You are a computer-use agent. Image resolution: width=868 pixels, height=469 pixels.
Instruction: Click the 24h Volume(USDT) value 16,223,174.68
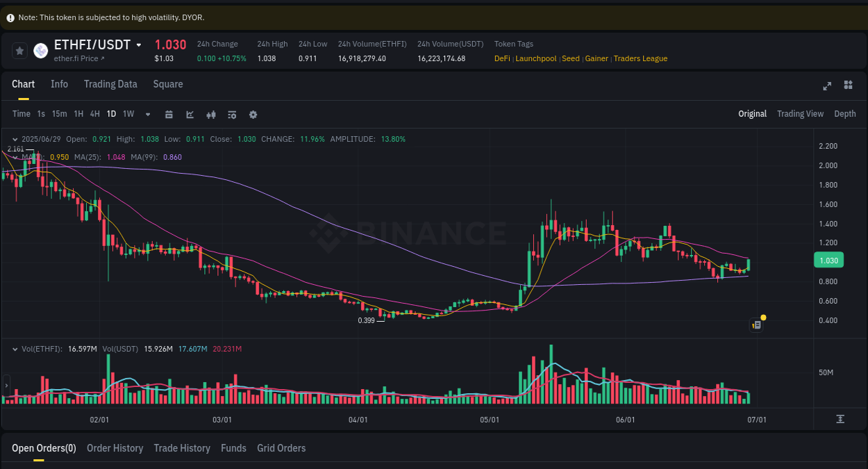tap(442, 58)
